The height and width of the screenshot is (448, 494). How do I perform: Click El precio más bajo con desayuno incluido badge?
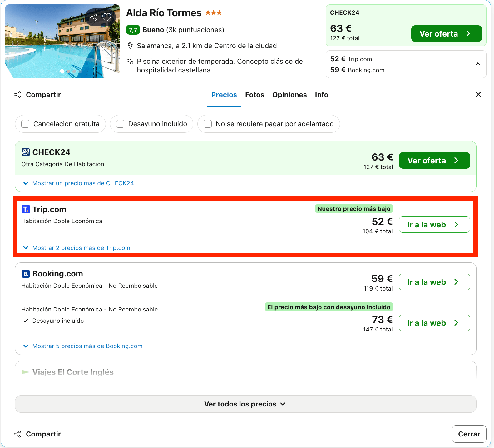[x=329, y=307]
